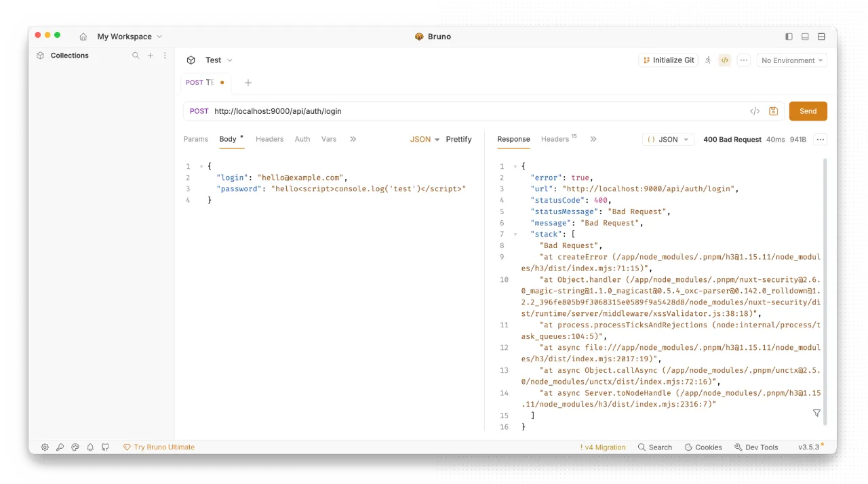
Task: Click the "statusCode": 400 line
Action: [x=571, y=200]
